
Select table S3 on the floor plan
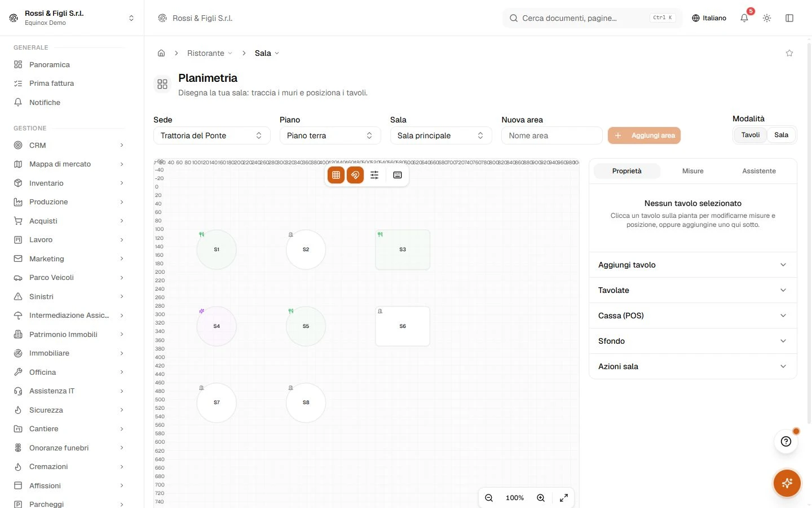click(403, 249)
